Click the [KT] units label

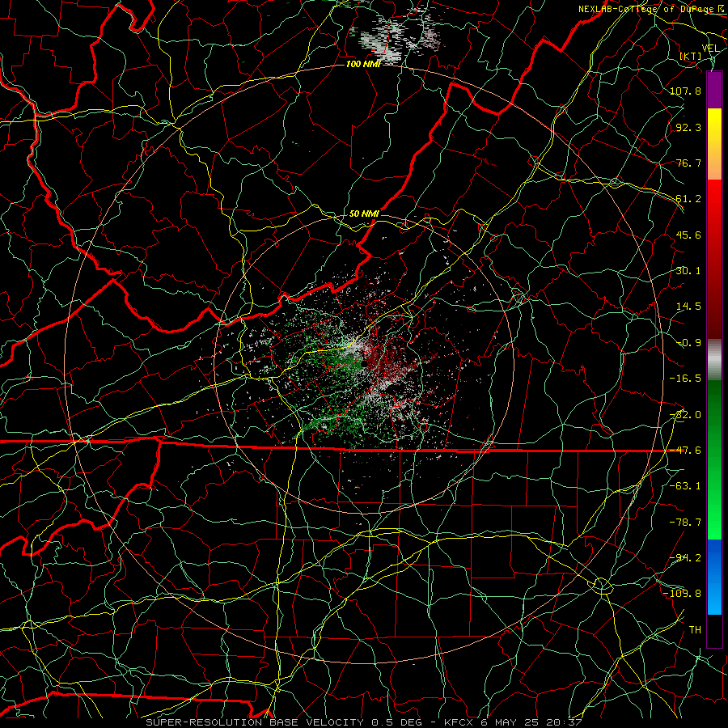(x=691, y=56)
